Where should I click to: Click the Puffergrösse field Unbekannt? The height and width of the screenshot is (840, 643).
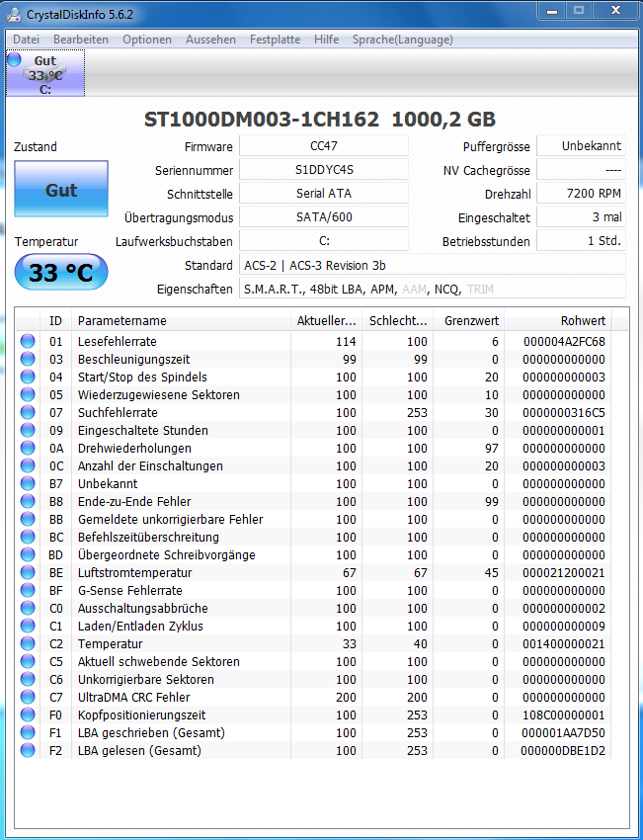tap(581, 145)
